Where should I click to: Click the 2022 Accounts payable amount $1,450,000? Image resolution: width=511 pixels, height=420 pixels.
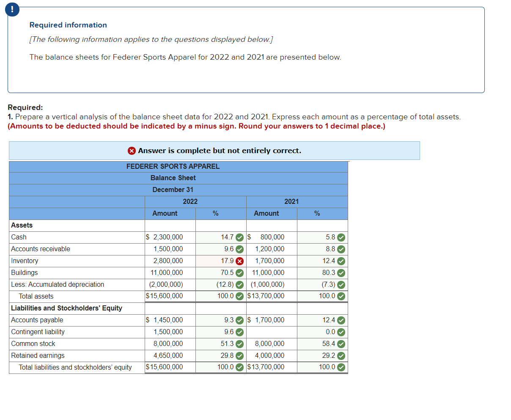tap(165, 320)
